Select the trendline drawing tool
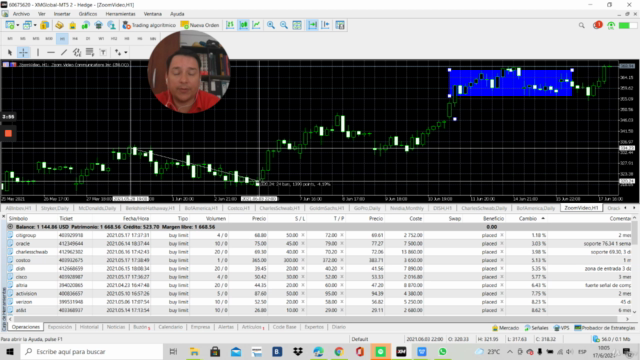 click(x=64, y=52)
